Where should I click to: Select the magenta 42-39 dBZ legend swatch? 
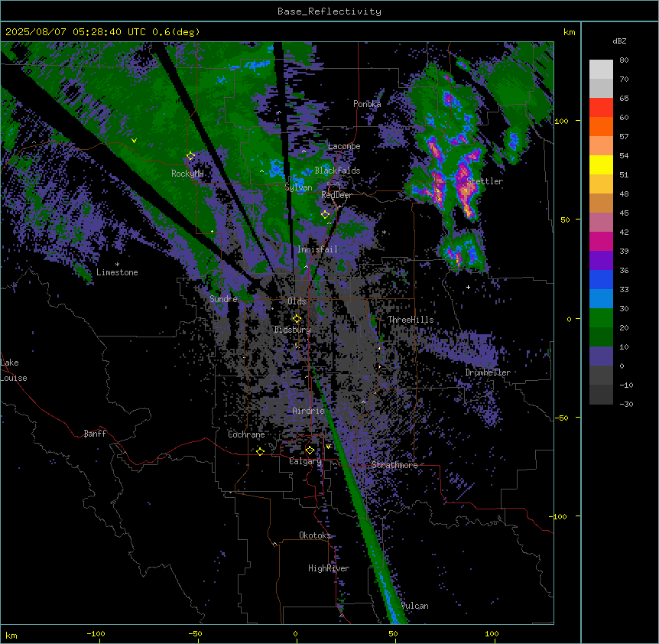(x=601, y=241)
